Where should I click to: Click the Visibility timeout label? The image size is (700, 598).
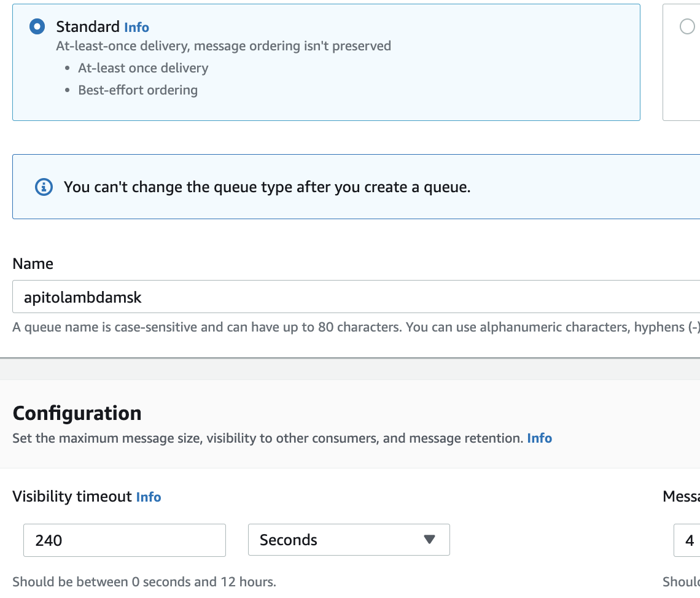click(x=72, y=497)
